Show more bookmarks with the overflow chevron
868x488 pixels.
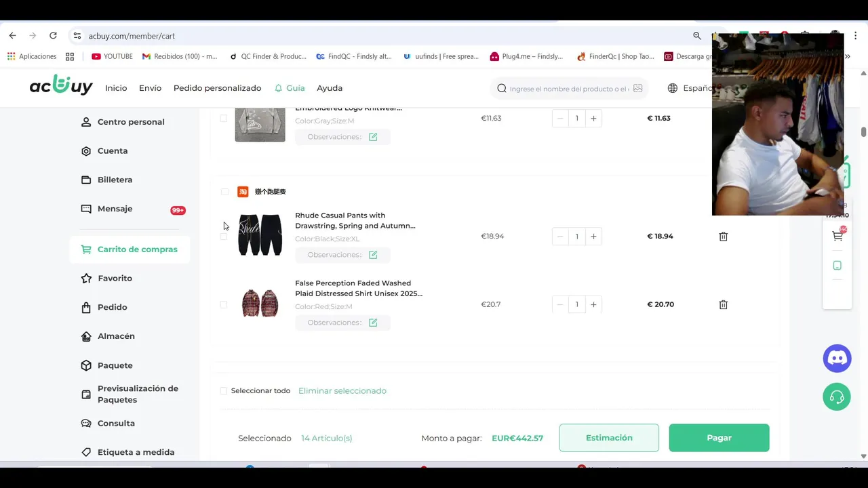tap(847, 56)
